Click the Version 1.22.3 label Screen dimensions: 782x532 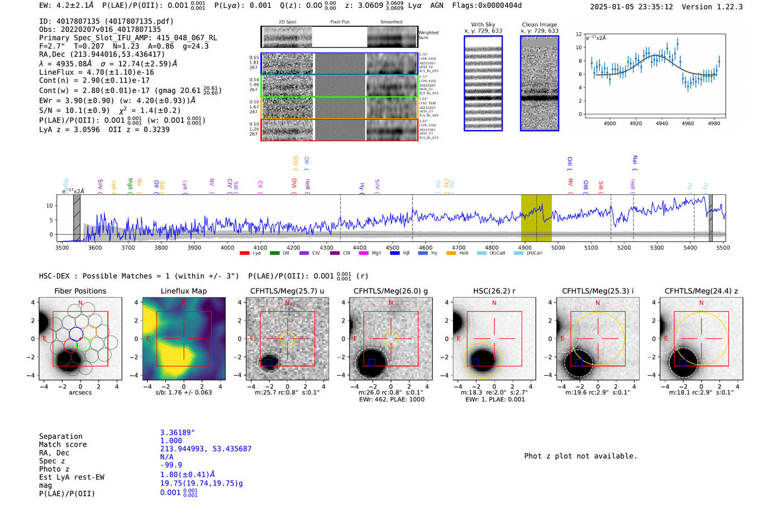click(x=712, y=7)
